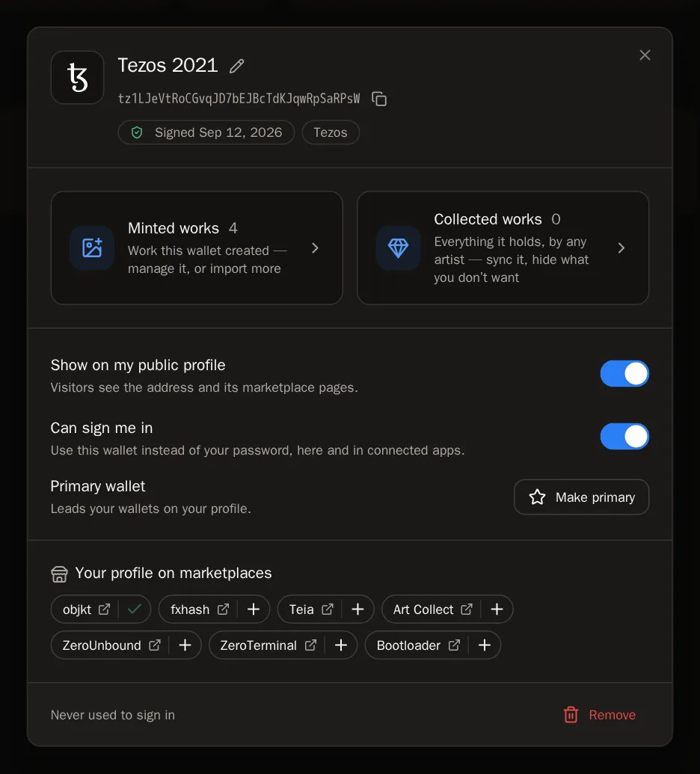Open the Collected works card
This screenshot has height=774, width=700.
click(503, 248)
